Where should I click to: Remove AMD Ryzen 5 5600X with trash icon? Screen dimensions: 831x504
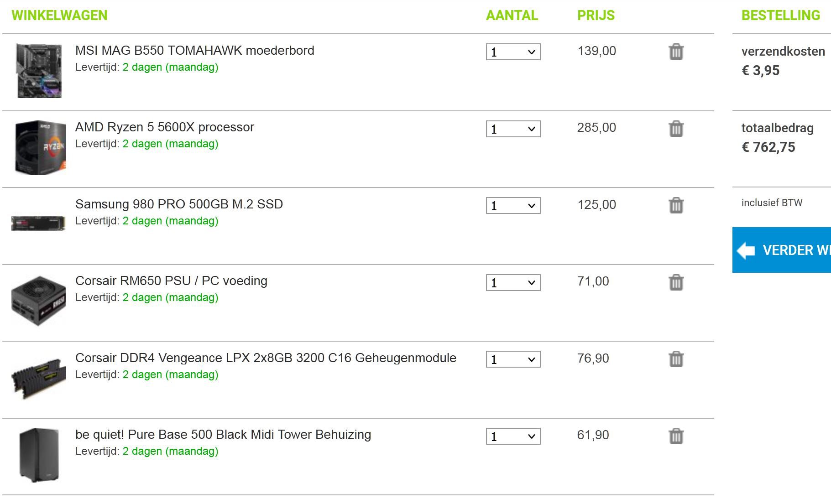pos(676,129)
